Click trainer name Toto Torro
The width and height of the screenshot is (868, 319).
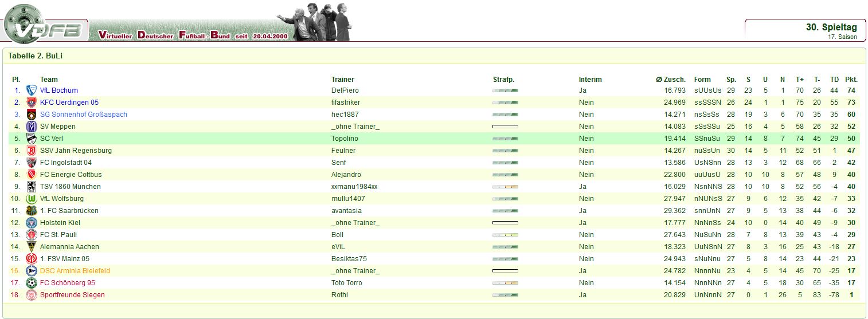click(x=347, y=283)
